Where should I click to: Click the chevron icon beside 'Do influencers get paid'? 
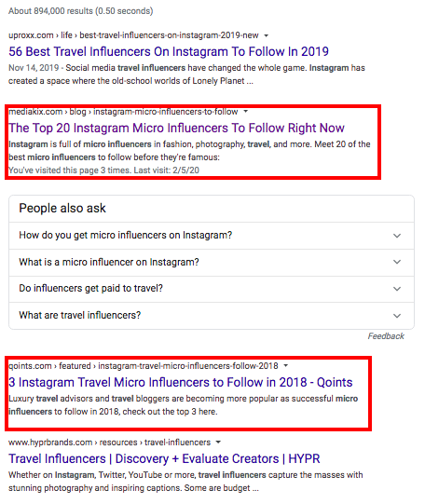(x=397, y=289)
